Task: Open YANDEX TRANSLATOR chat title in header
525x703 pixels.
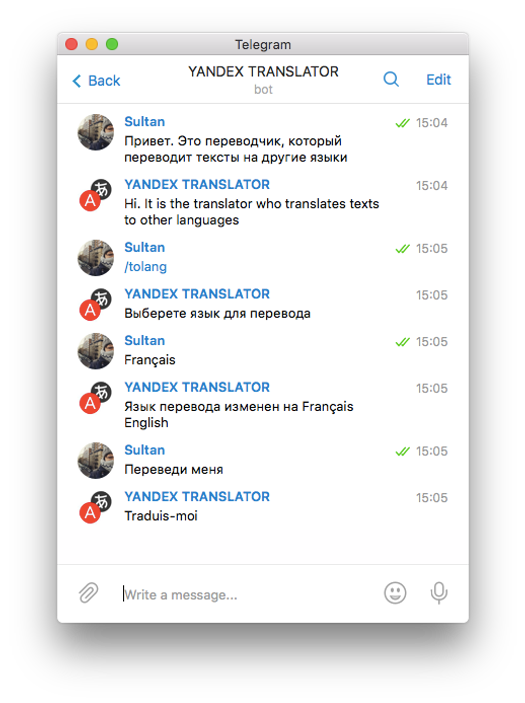Action: (263, 72)
